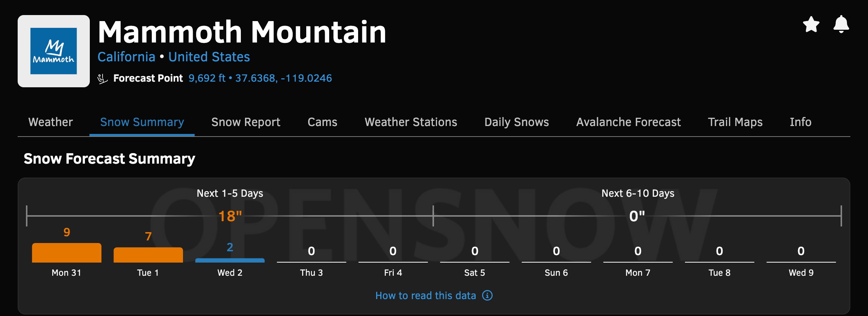The image size is (868, 316).
Task: Open How to read this data link
Action: tap(426, 295)
